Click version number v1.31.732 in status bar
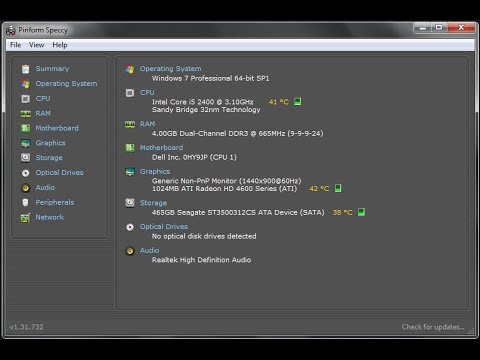This screenshot has width=480, height=360. pos(27,327)
